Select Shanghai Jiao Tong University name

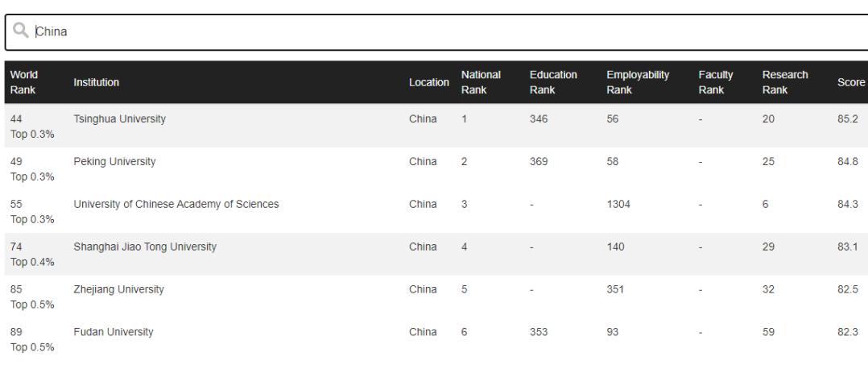(x=145, y=247)
